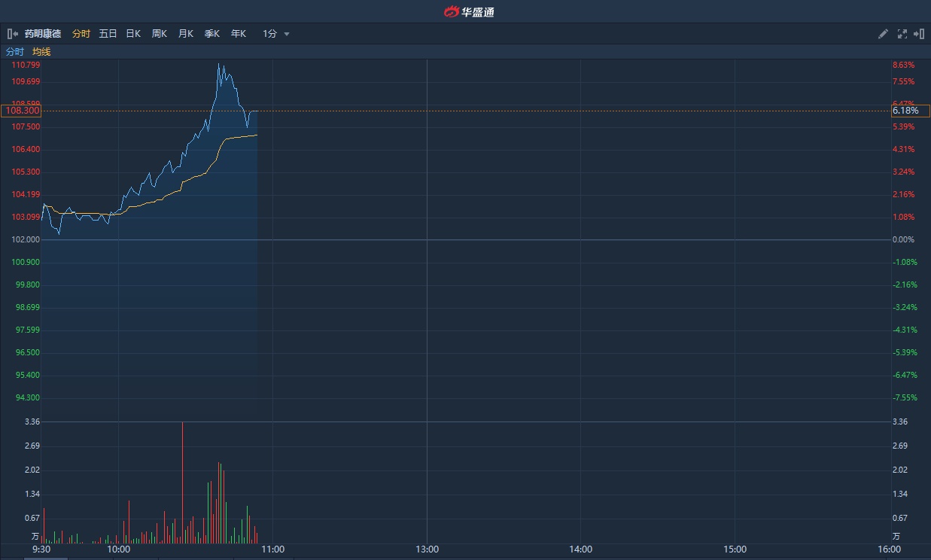Viewport: 931px width, 560px height.
Task: Toggle the 均线 average line visibility
Action: coord(41,52)
